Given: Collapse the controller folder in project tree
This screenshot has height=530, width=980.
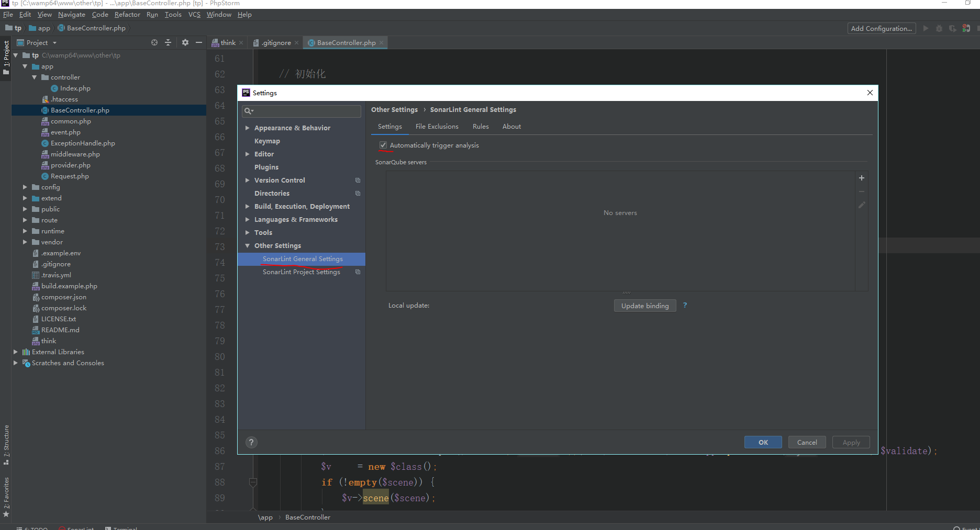Looking at the screenshot, I should [x=35, y=77].
